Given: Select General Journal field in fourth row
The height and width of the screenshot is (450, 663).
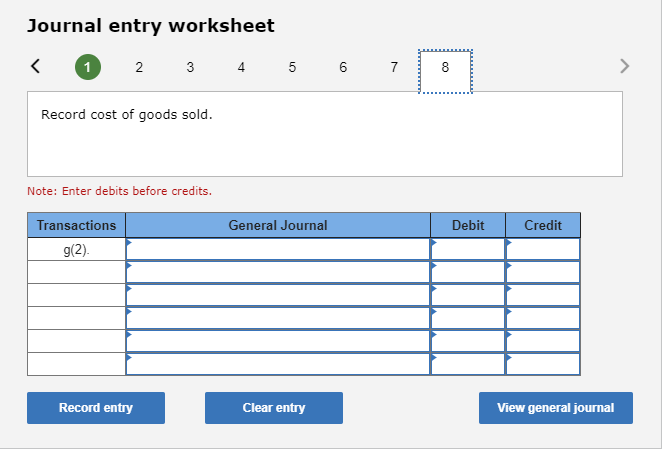Looking at the screenshot, I should click(278, 318).
